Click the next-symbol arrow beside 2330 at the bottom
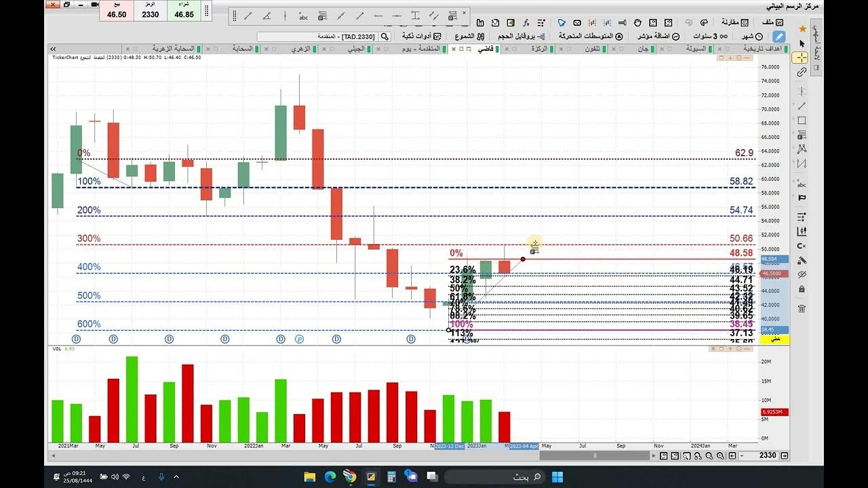This screenshot has width=868, height=488. pos(785,456)
